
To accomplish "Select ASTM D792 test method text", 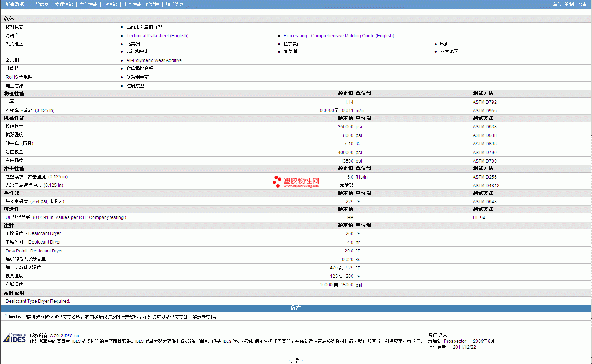I will pos(484,102).
